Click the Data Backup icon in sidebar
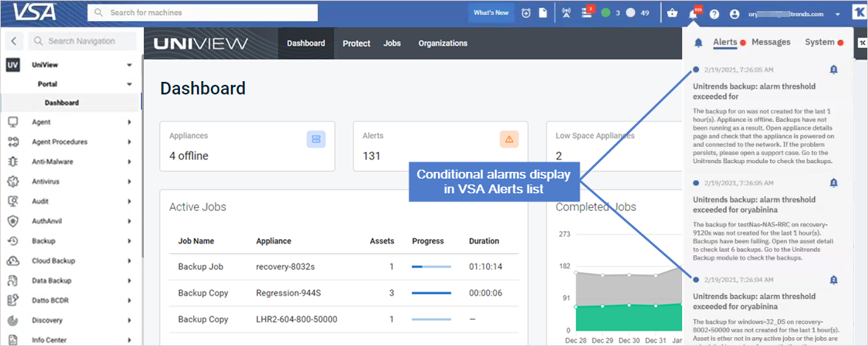 point(13,280)
